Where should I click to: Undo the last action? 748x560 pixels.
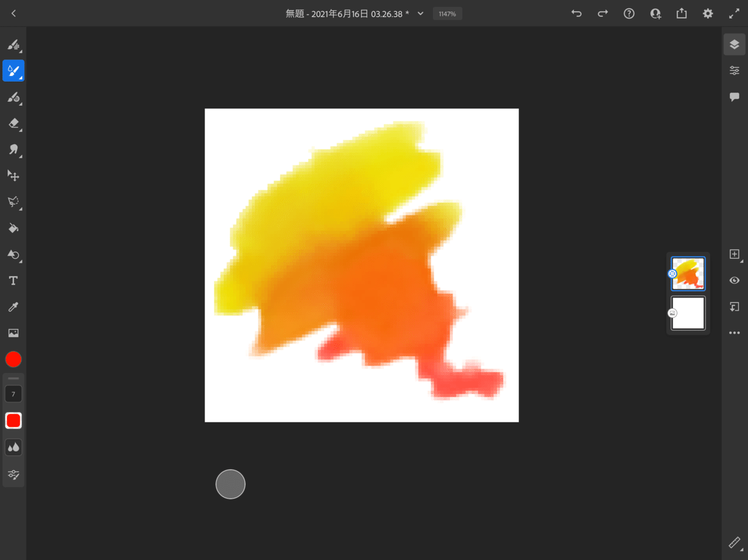click(577, 13)
